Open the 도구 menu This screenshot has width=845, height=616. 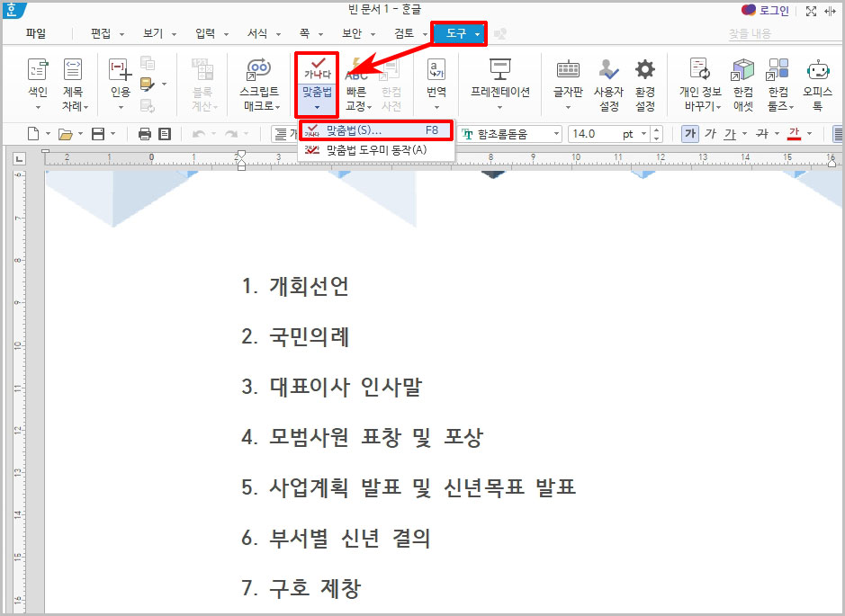[x=454, y=34]
